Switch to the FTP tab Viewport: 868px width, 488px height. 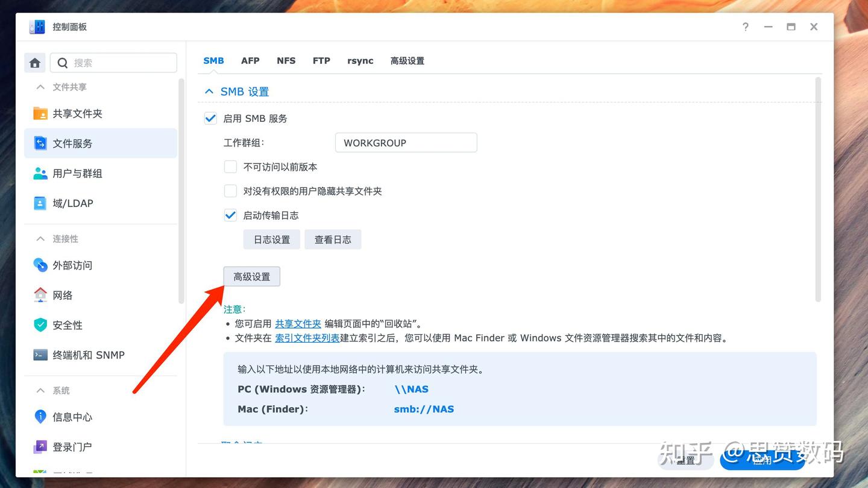point(321,60)
